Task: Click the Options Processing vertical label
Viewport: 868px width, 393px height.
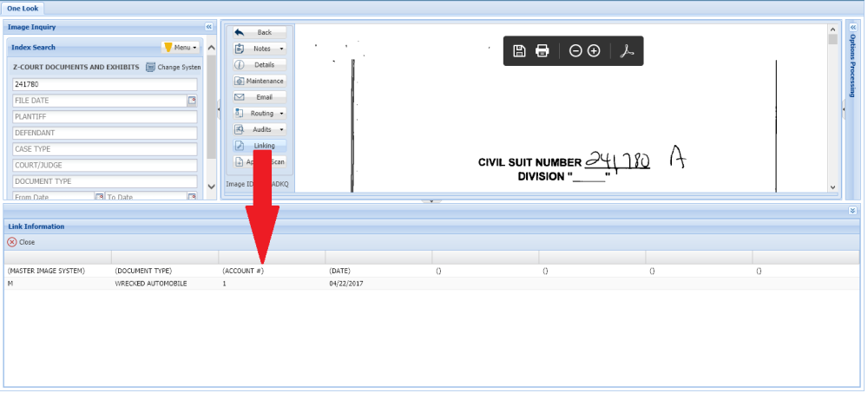Action: pyautogui.click(x=852, y=65)
